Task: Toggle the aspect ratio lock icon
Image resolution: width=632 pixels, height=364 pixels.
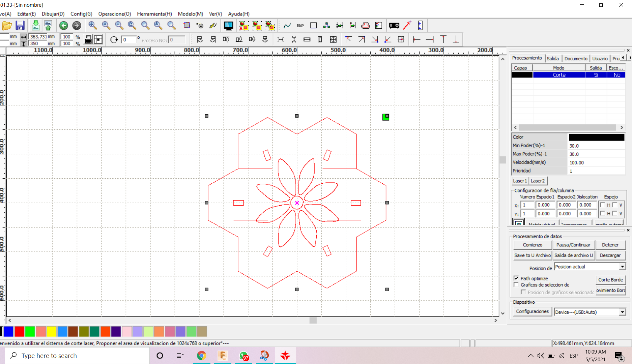Action: tap(88, 39)
